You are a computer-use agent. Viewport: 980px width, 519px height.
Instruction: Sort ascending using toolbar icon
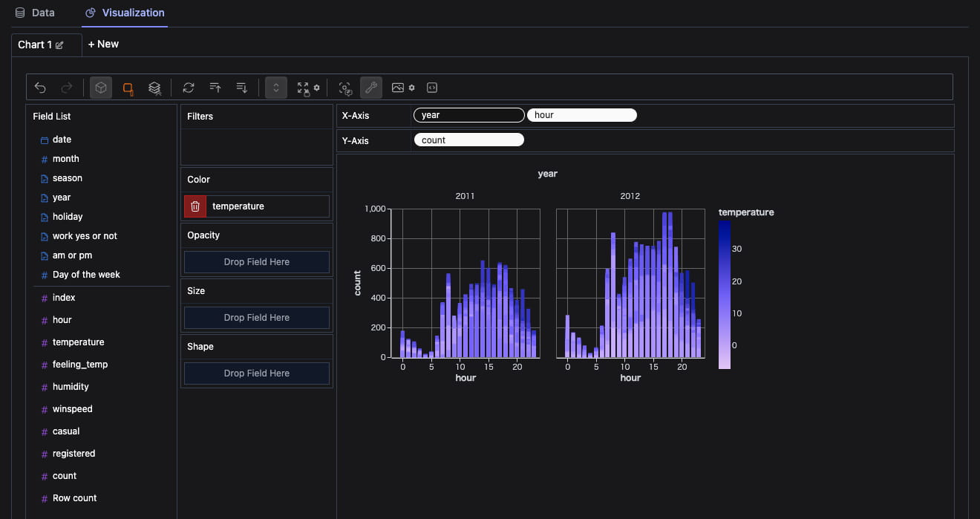click(x=215, y=88)
